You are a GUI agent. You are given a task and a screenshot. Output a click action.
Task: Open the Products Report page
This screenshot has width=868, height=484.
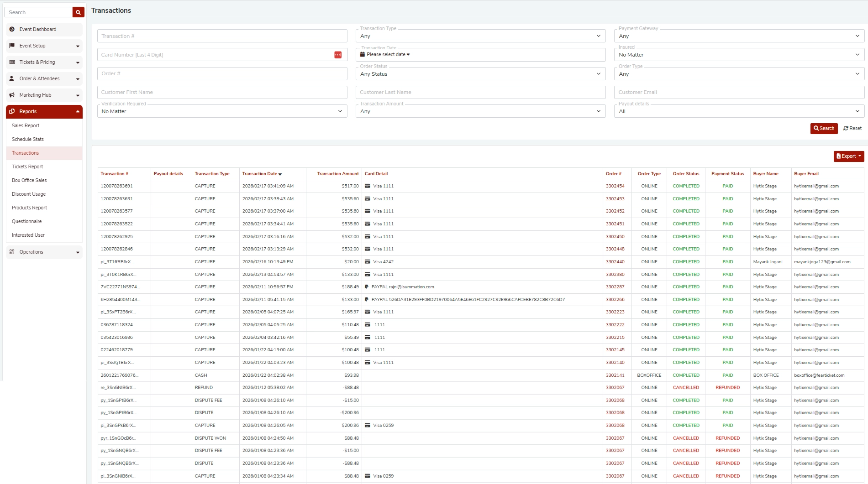coord(29,208)
